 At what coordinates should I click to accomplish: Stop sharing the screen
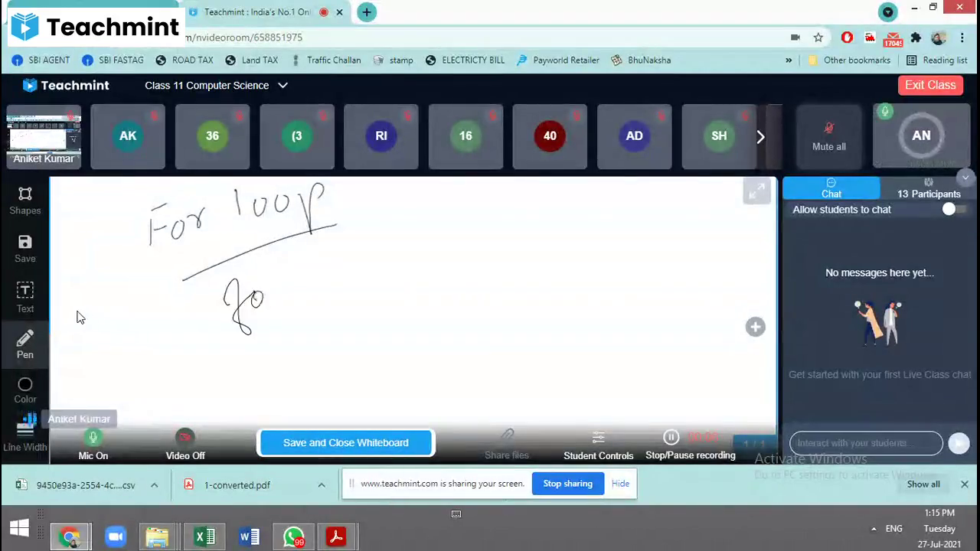[568, 484]
